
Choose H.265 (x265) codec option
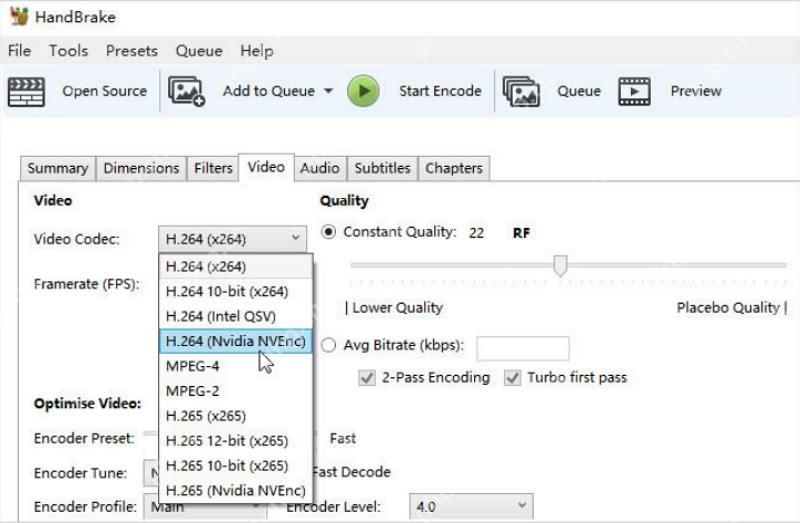click(x=236, y=416)
